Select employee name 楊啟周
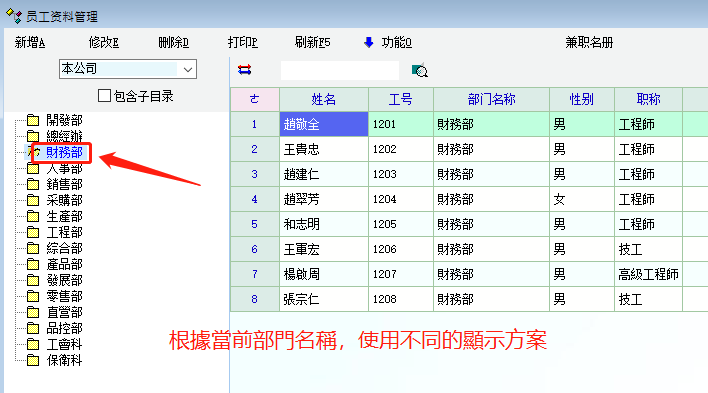708x393 pixels. [x=324, y=274]
